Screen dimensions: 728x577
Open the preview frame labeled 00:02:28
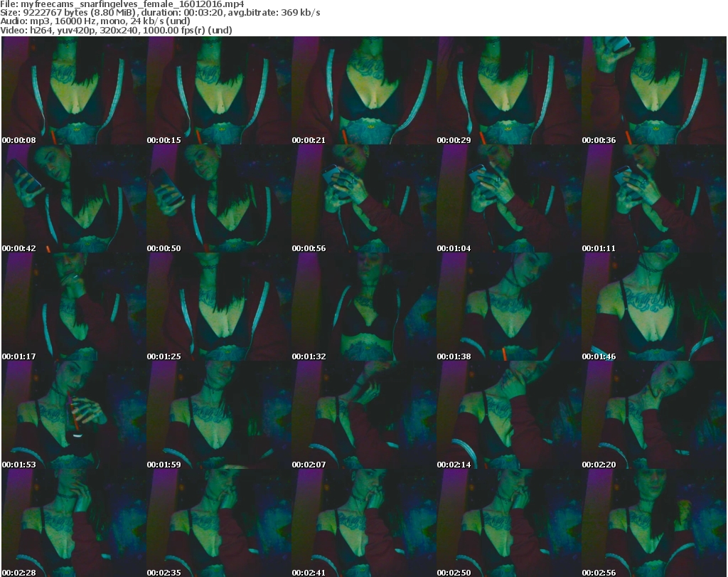pos(74,523)
